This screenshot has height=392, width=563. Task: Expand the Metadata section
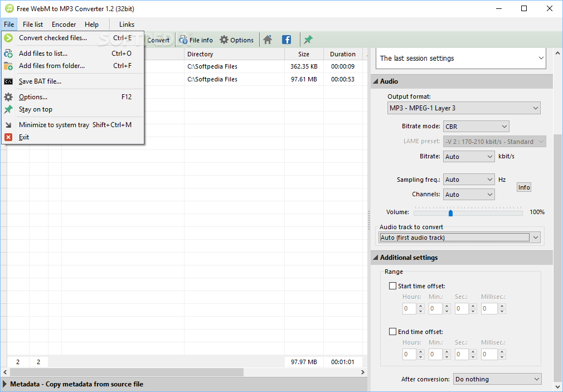click(x=5, y=384)
